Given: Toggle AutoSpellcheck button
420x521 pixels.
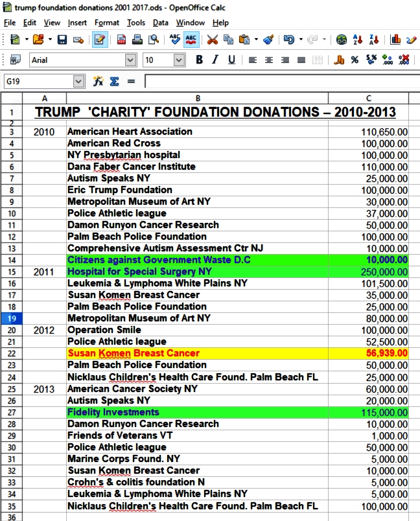Looking at the screenshot, I should 191,40.
